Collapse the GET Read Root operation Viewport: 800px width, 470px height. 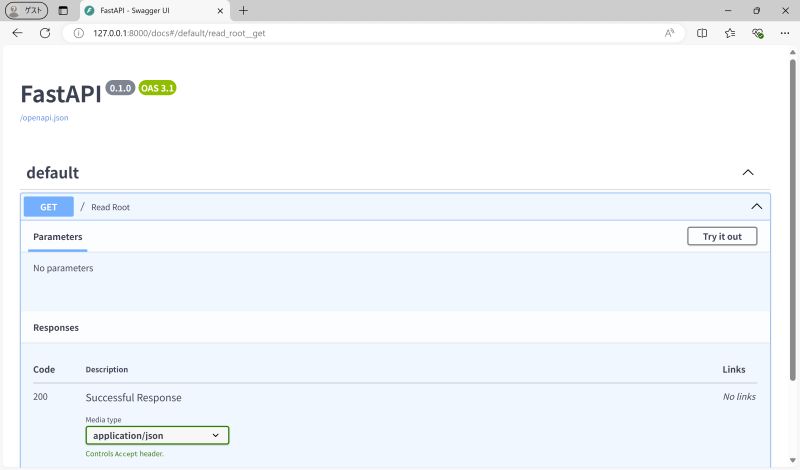pyautogui.click(x=757, y=207)
